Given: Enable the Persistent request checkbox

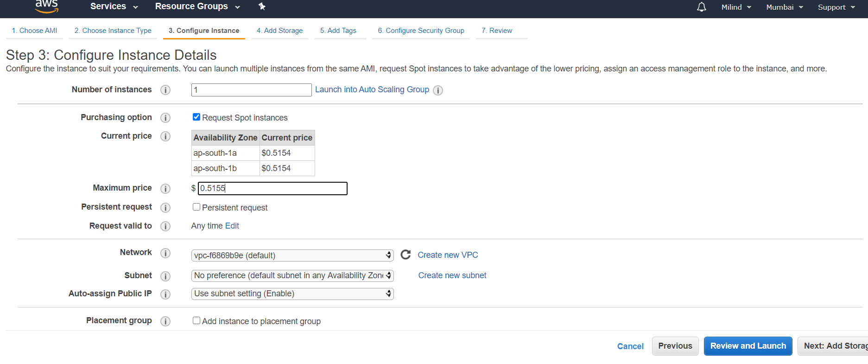Looking at the screenshot, I should (x=196, y=207).
